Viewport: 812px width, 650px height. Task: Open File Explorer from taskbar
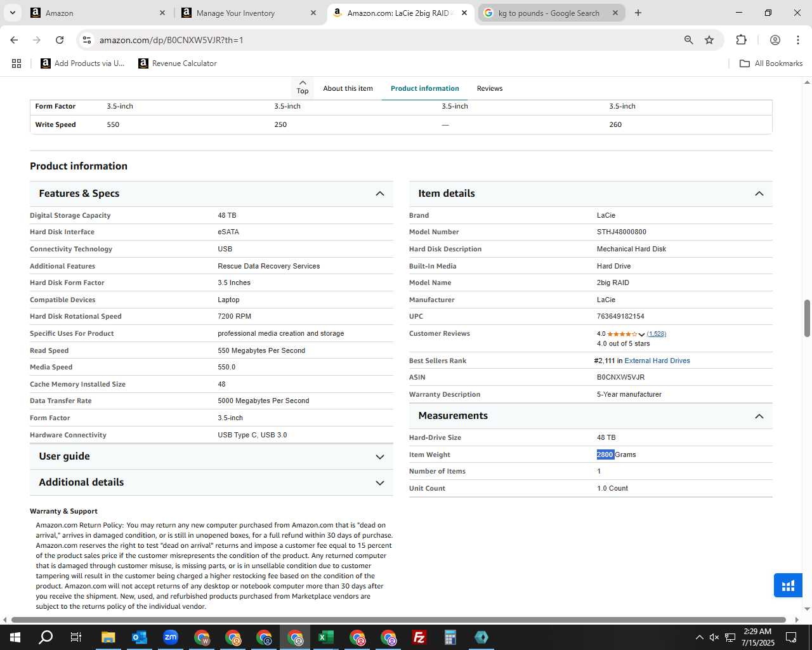pyautogui.click(x=108, y=637)
